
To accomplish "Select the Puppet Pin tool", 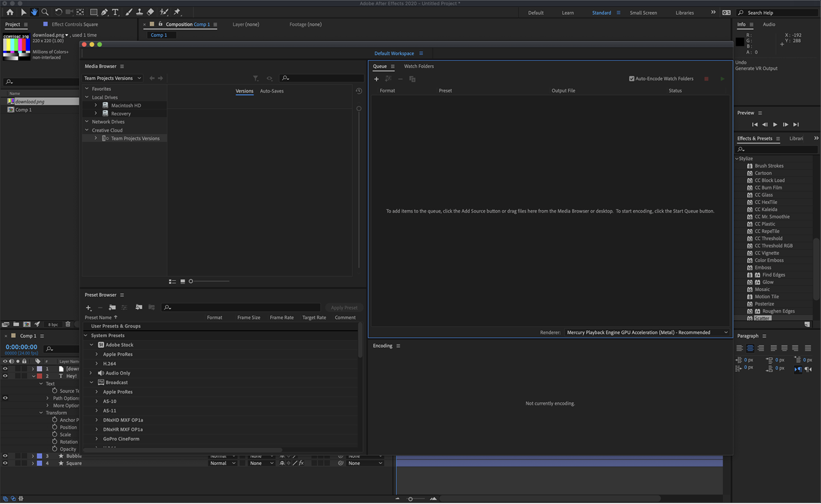I will (x=177, y=12).
